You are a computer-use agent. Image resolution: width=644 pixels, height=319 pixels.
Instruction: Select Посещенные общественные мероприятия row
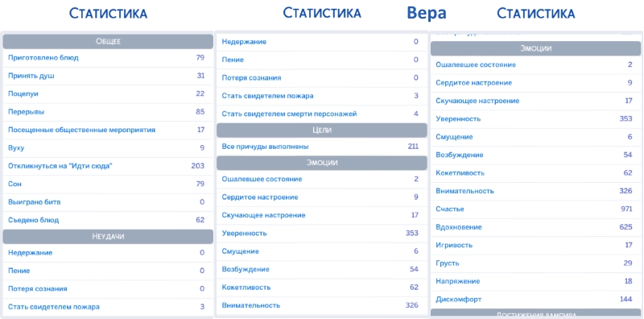point(108,130)
